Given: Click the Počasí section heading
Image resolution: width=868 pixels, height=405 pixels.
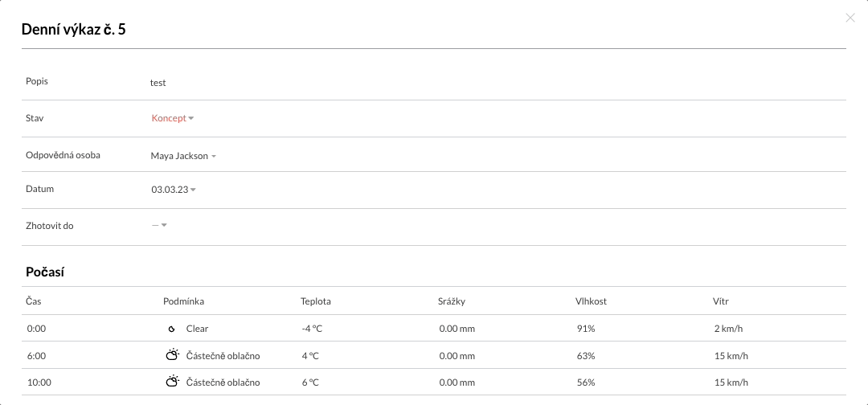Looking at the screenshot, I should click(x=46, y=272).
